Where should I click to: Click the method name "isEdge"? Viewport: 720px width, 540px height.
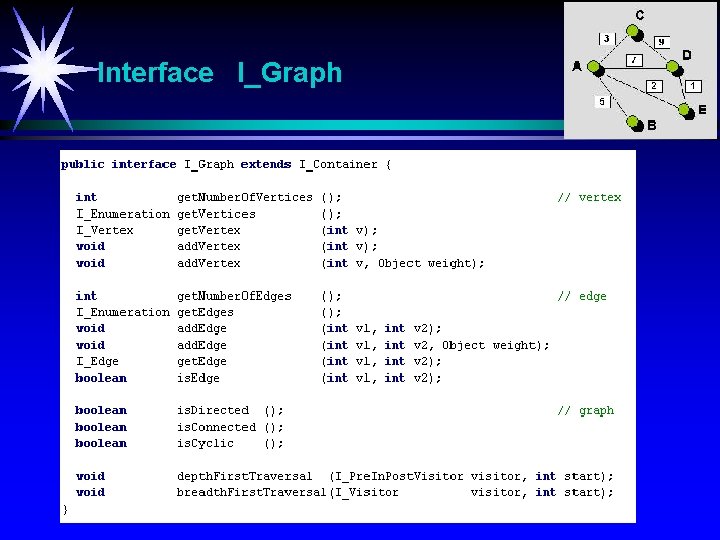(x=198, y=378)
